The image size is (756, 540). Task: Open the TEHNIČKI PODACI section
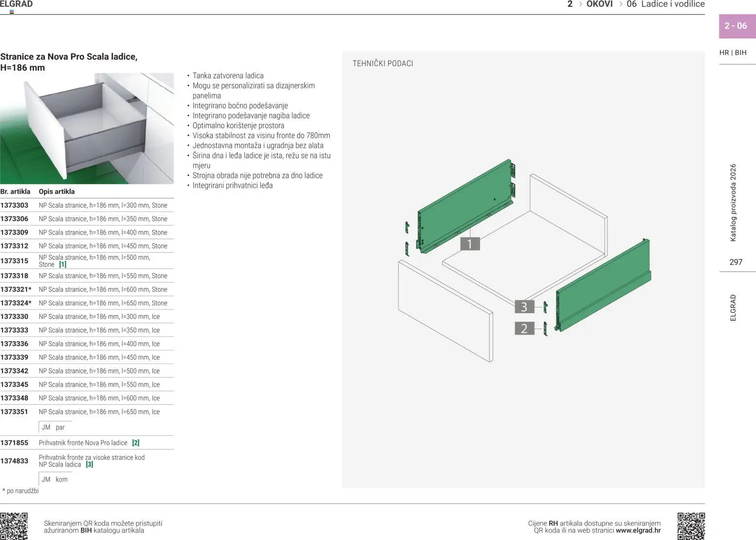[x=383, y=63]
